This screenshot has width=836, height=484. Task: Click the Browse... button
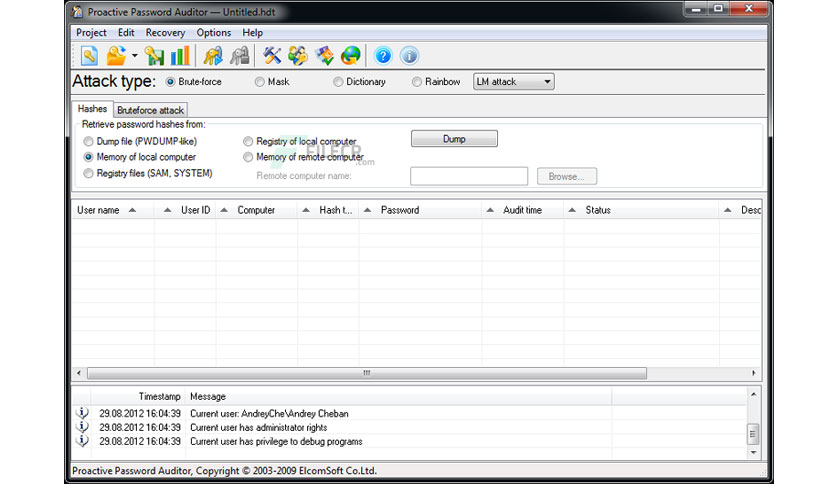point(567,176)
